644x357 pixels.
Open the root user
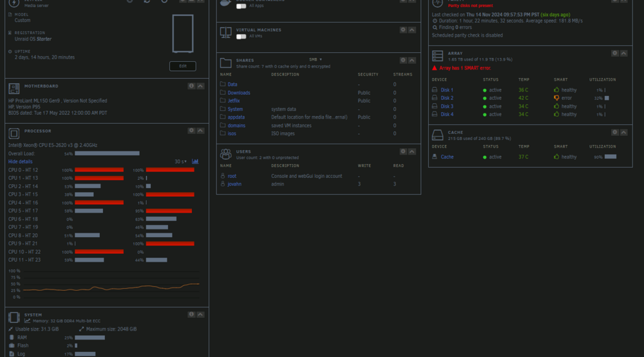tap(232, 176)
